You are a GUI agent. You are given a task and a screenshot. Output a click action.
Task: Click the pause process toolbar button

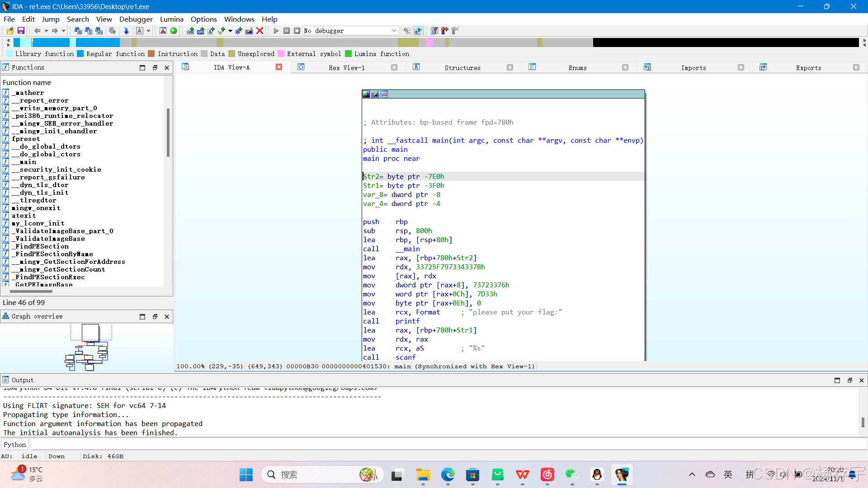pyautogui.click(x=287, y=31)
